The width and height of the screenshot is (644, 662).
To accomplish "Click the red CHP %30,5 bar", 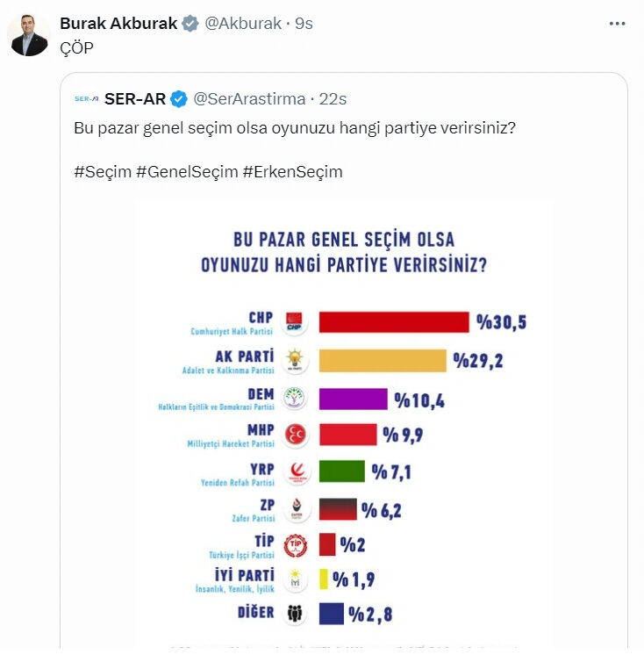I will pos(393,322).
